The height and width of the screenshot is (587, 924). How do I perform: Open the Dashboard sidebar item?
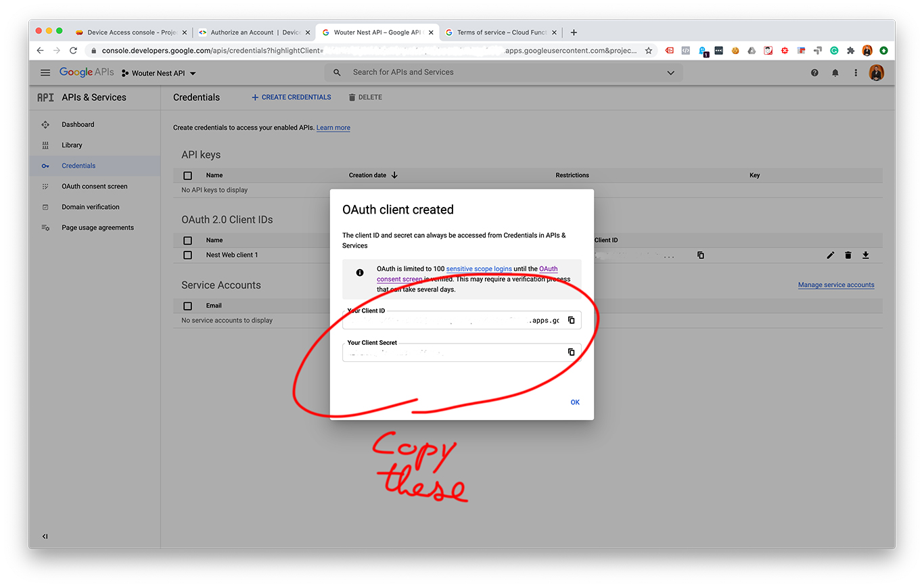point(78,124)
